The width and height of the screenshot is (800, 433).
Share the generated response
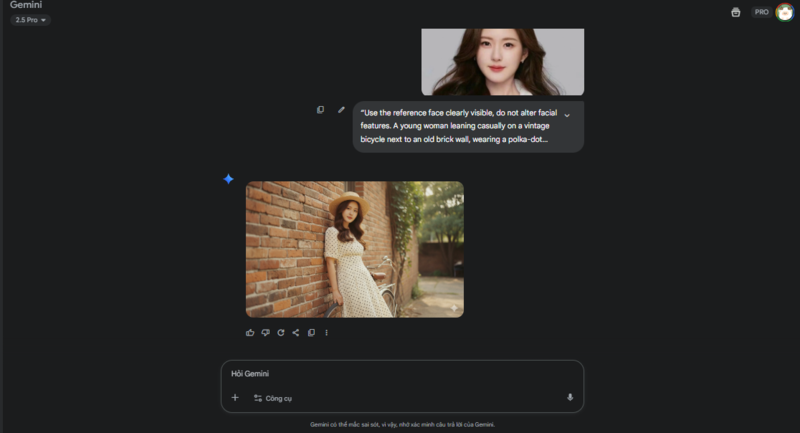tap(296, 332)
